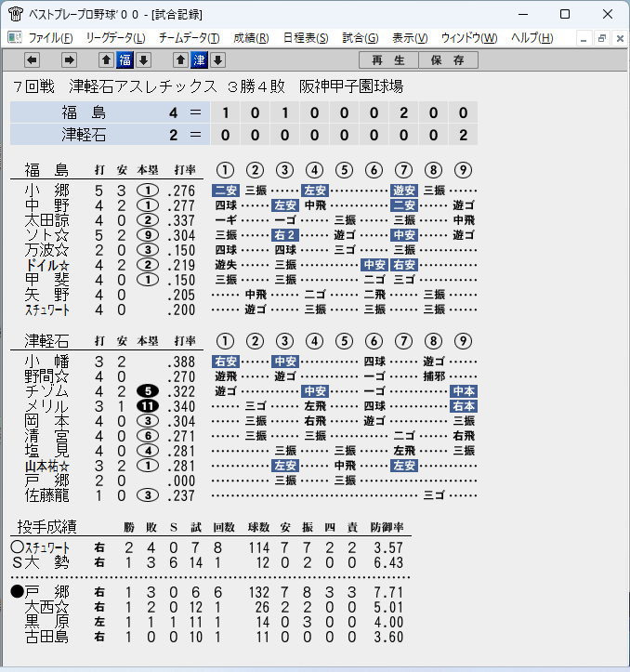This screenshot has width=630, height=672.
Task: Open the 成績(R) menu
Action: coord(251,38)
